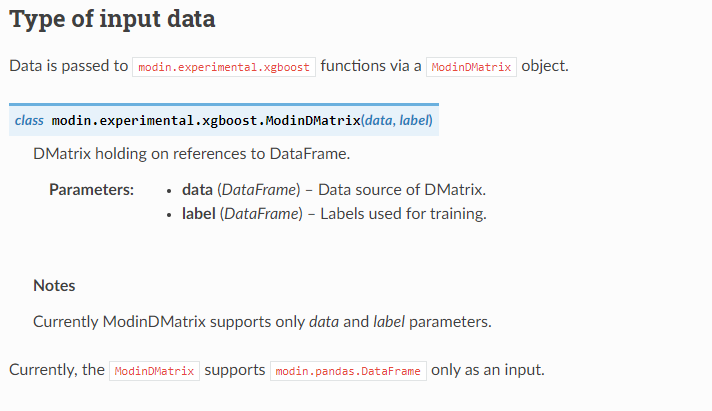Click the modin.pandas.DataFrame code literal

(348, 371)
